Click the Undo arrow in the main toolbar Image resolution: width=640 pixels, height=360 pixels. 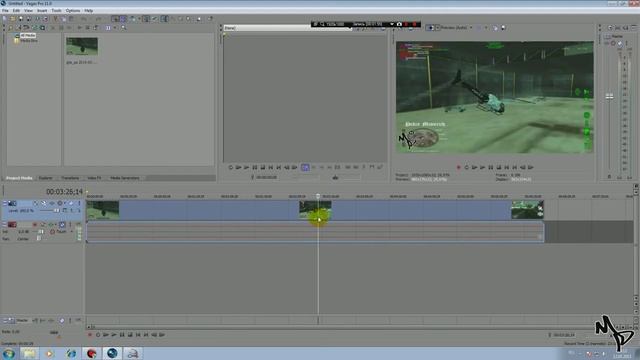coord(84,19)
